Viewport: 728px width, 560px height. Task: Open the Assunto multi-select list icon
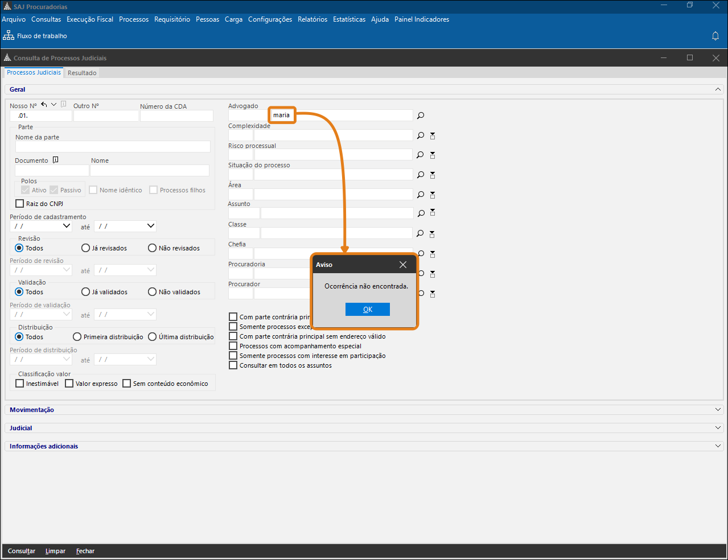click(433, 213)
